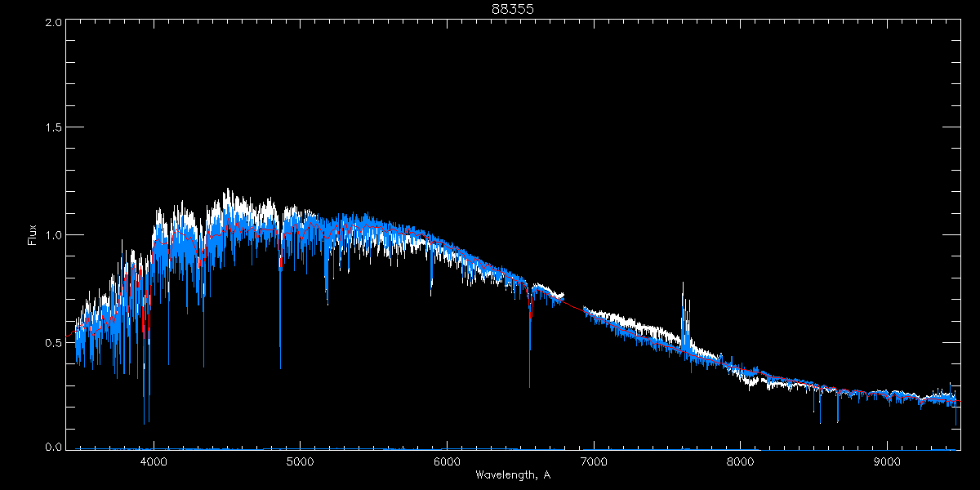Click the 9000 wavelength tick label
The height and width of the screenshot is (490, 980).
[888, 462]
